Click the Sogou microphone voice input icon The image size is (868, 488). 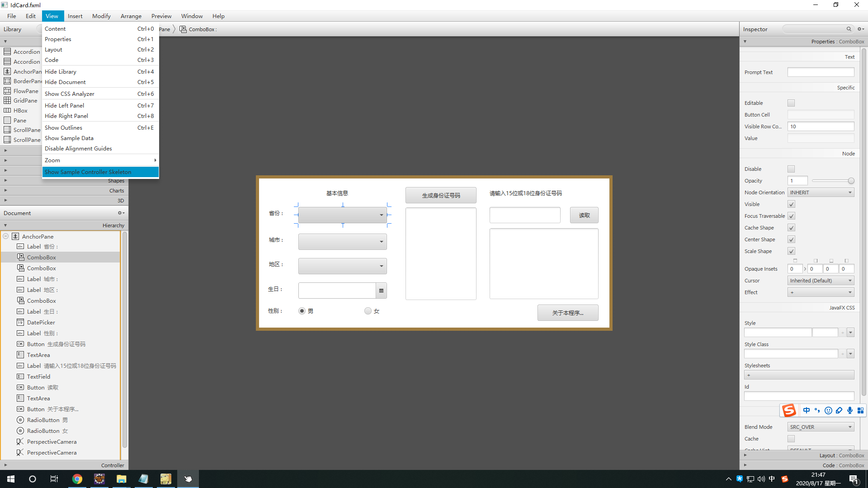pyautogui.click(x=850, y=410)
